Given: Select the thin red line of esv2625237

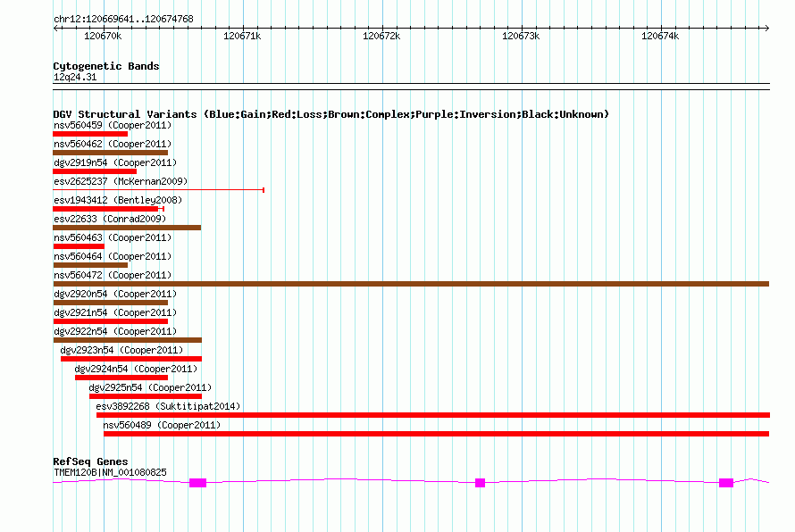Looking at the screenshot, I should [159, 190].
